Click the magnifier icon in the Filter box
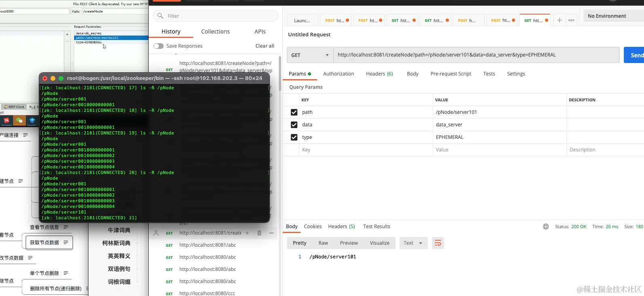644x296 pixels. pyautogui.click(x=160, y=16)
